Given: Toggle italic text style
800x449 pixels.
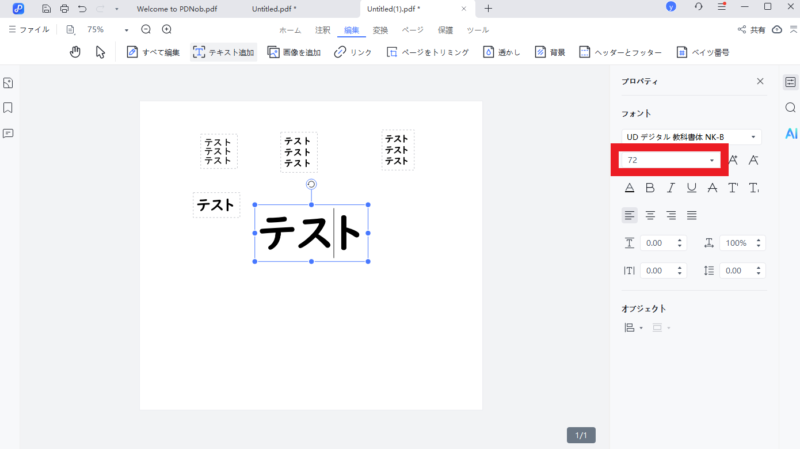Looking at the screenshot, I should 671,187.
